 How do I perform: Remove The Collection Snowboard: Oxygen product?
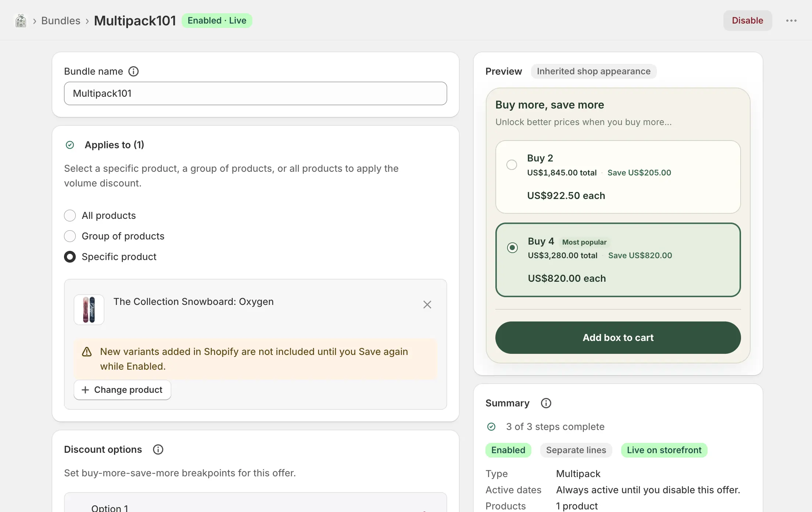tap(427, 305)
